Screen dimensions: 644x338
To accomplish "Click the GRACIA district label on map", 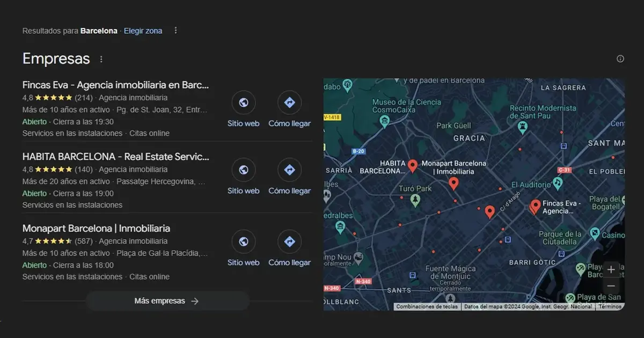I will pos(469,138).
